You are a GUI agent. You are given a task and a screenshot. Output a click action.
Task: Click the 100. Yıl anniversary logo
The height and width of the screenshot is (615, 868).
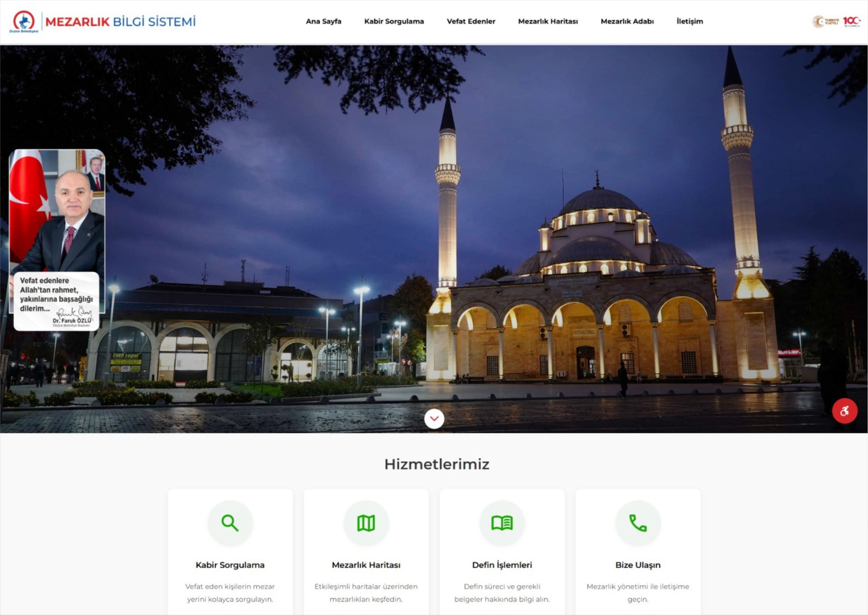point(853,20)
